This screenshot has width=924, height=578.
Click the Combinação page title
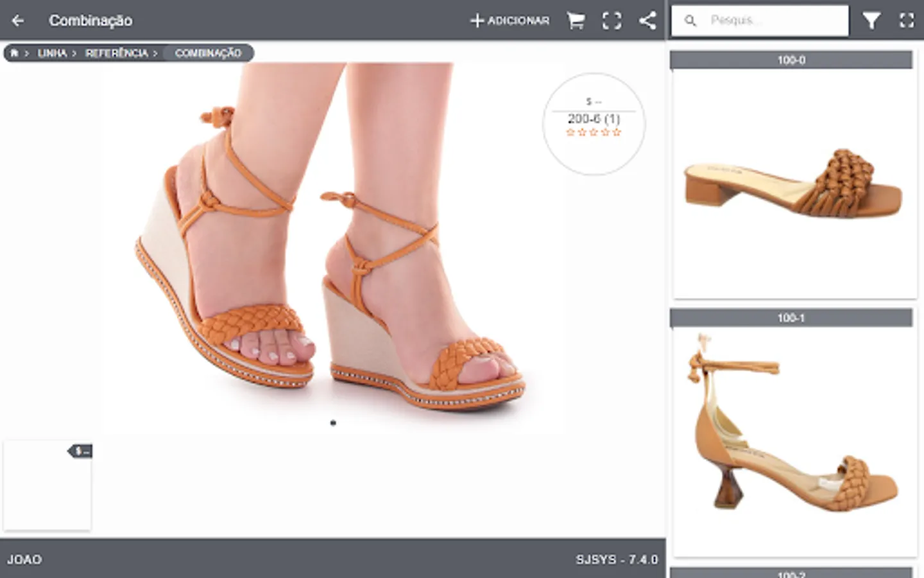[90, 21]
